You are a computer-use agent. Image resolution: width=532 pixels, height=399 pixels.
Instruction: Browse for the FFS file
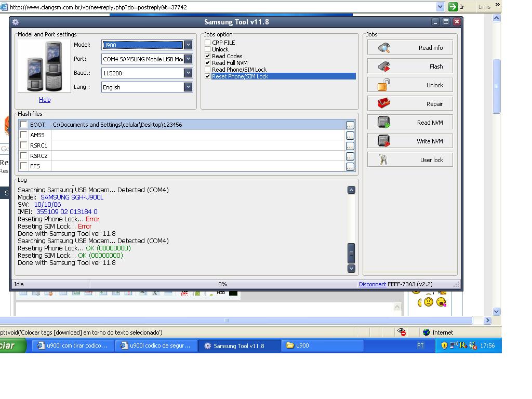(350, 167)
